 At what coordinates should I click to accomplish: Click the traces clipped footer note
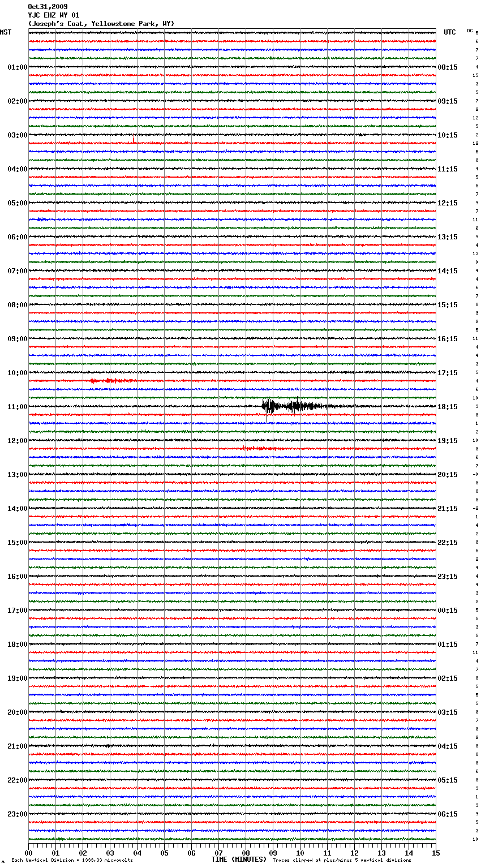coord(342,861)
